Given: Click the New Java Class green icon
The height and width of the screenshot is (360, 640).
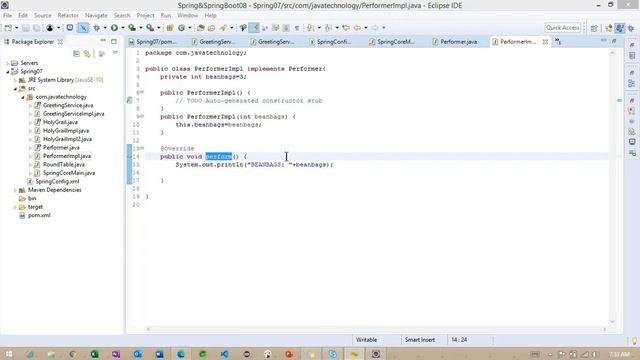Looking at the screenshot, I should [x=181, y=28].
